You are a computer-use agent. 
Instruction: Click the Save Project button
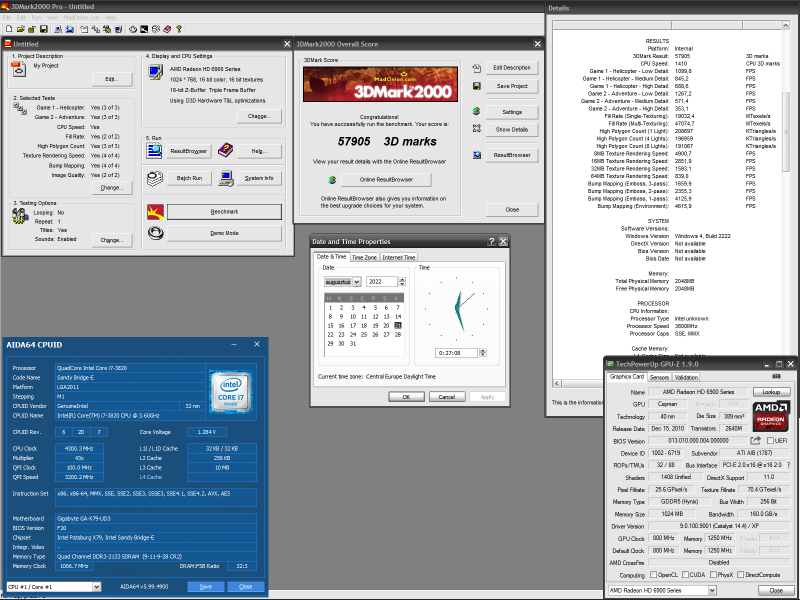coord(512,86)
